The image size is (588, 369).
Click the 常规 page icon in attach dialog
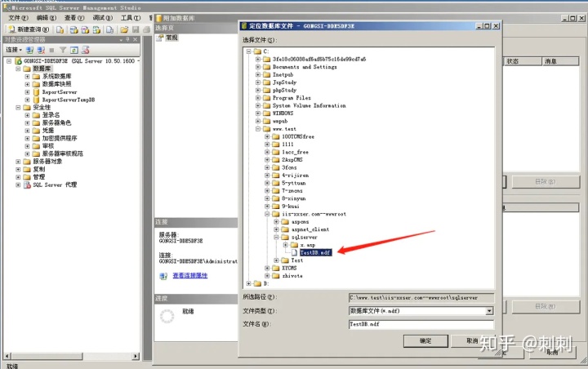pos(160,38)
